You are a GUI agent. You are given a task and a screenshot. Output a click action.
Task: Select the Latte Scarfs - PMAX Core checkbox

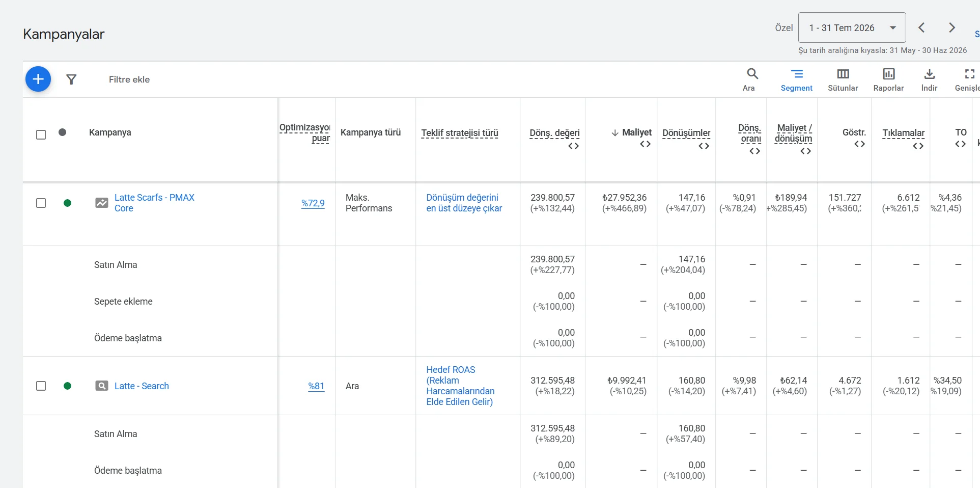41,203
